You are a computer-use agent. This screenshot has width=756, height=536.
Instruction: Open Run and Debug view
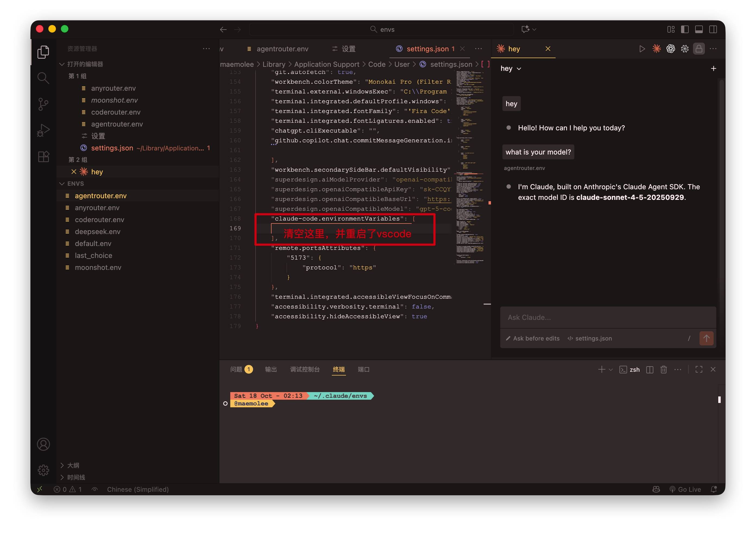43,130
